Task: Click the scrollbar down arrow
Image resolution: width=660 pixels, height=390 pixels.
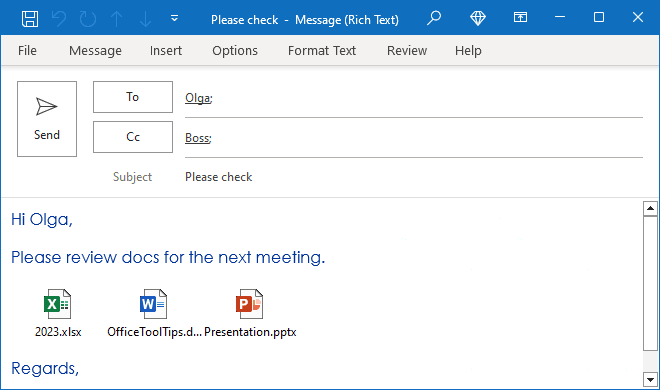Action: (x=650, y=379)
